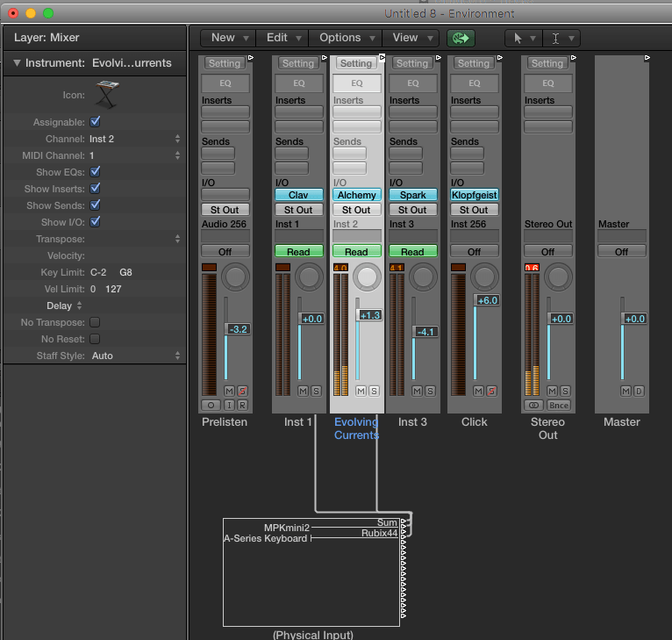Toggle the green MIDI link button

[x=461, y=38]
